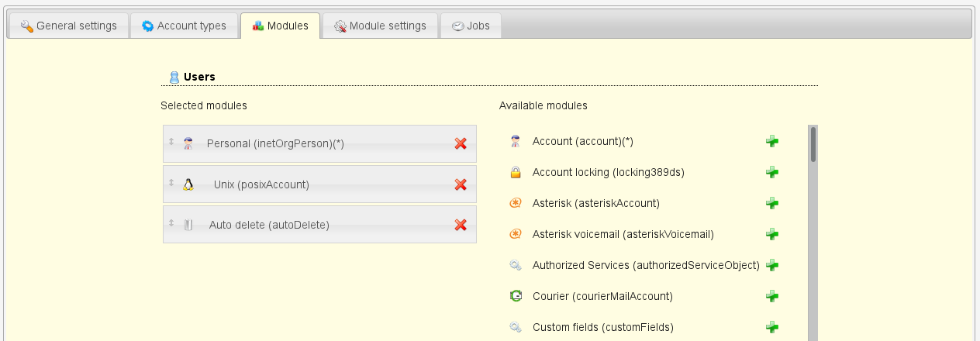Click the sort handle of Personal module
980x341 pixels.
pyautogui.click(x=171, y=142)
